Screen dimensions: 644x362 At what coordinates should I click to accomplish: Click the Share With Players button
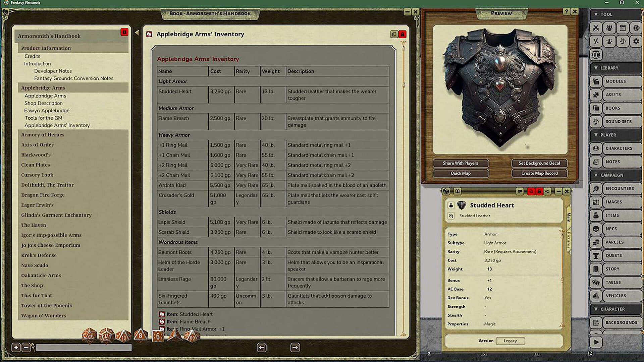click(460, 163)
